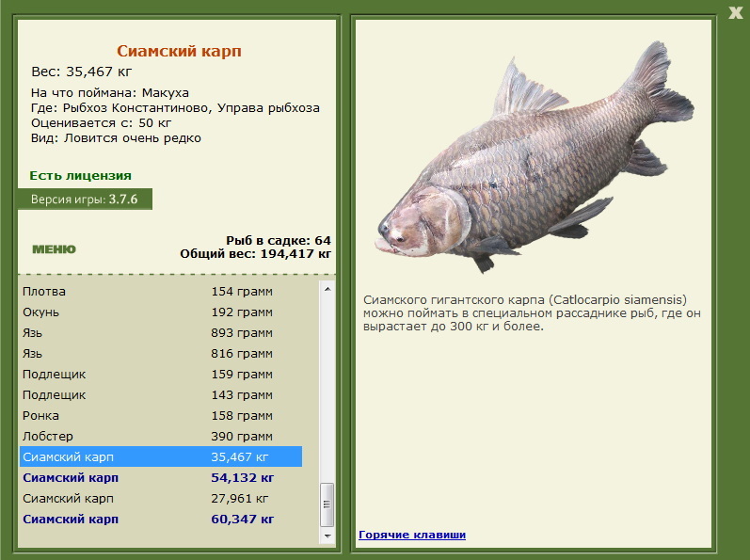The height and width of the screenshot is (560, 750).
Task: Click the Рыб в садке: 64 text
Action: 279,240
